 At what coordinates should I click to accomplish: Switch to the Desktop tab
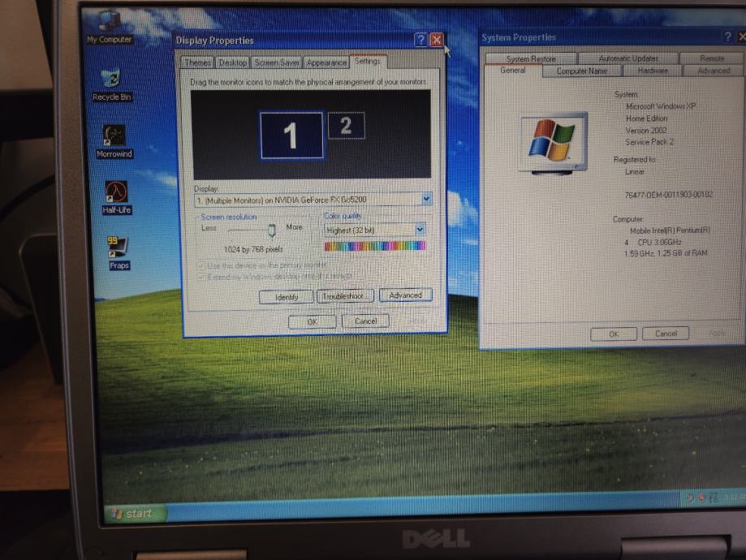(233, 62)
